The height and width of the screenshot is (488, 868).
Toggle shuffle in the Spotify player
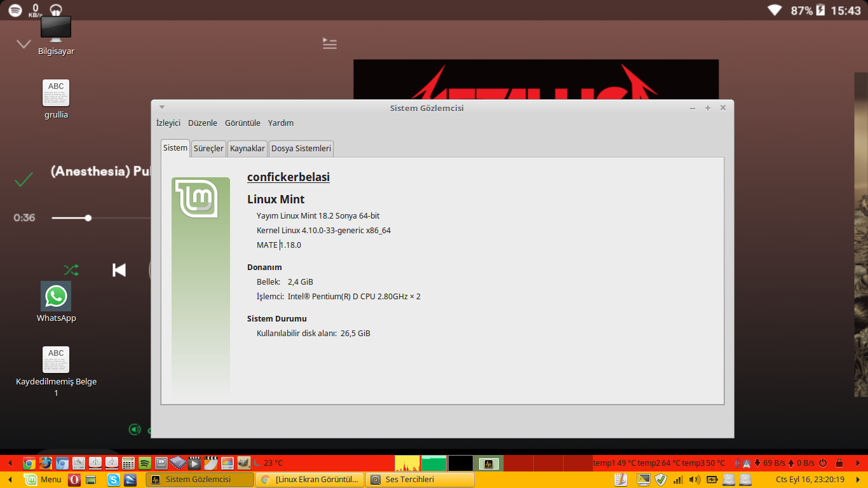71,270
